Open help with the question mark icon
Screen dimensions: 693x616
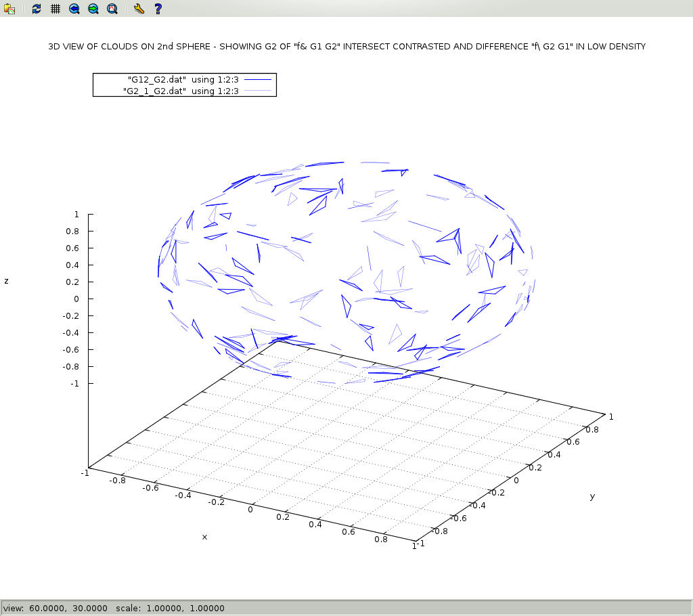[x=158, y=9]
